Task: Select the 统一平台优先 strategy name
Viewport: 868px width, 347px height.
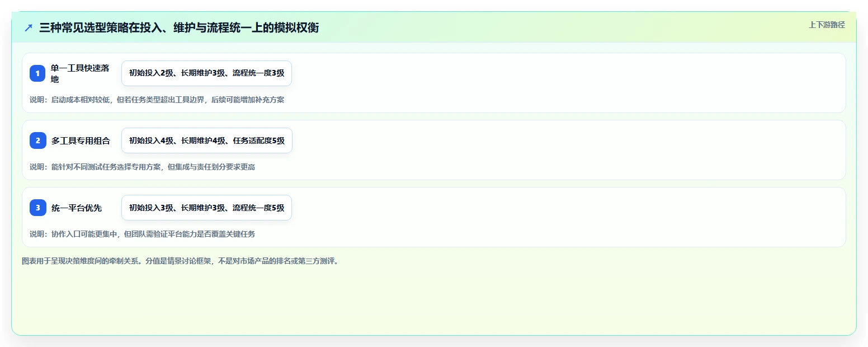Action: click(x=77, y=208)
